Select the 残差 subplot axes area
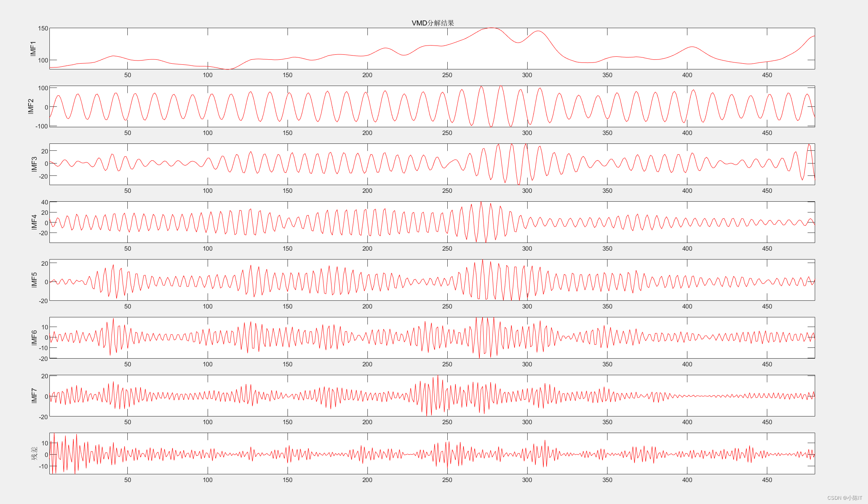This screenshot has width=868, height=504. coord(432,453)
